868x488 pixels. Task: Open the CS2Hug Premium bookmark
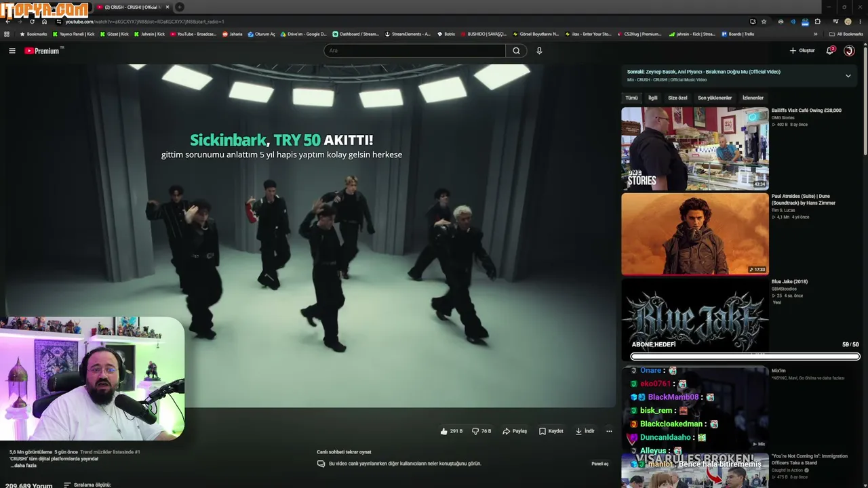(x=639, y=34)
